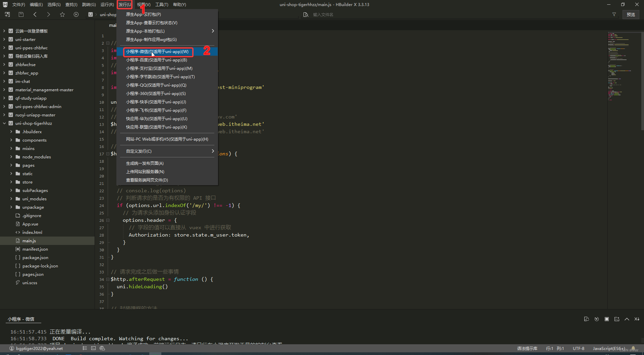The height and width of the screenshot is (355, 644).
Task: Click account bgptiger2022@yeah.net
Action: click(39, 348)
